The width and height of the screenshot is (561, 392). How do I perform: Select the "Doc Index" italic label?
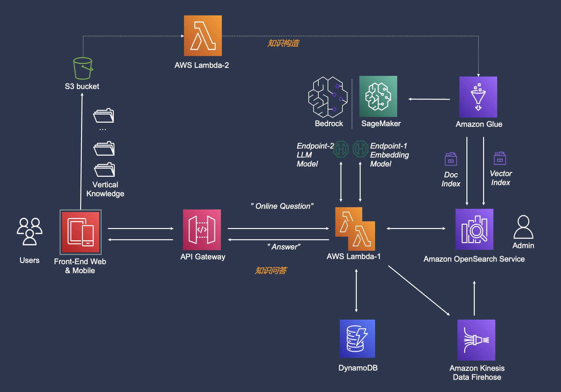[x=451, y=179]
